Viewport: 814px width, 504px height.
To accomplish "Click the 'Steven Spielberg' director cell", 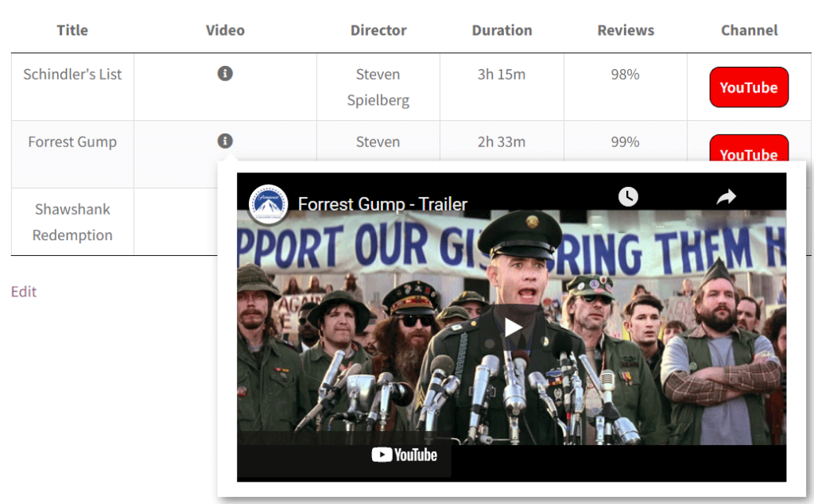I will point(378,87).
